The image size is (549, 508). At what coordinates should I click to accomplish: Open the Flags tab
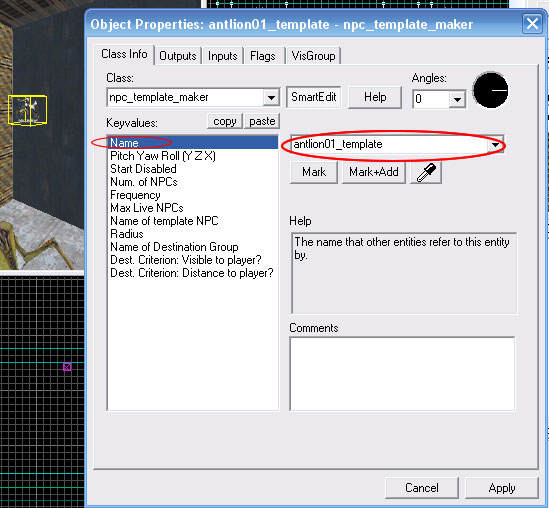pos(263,56)
